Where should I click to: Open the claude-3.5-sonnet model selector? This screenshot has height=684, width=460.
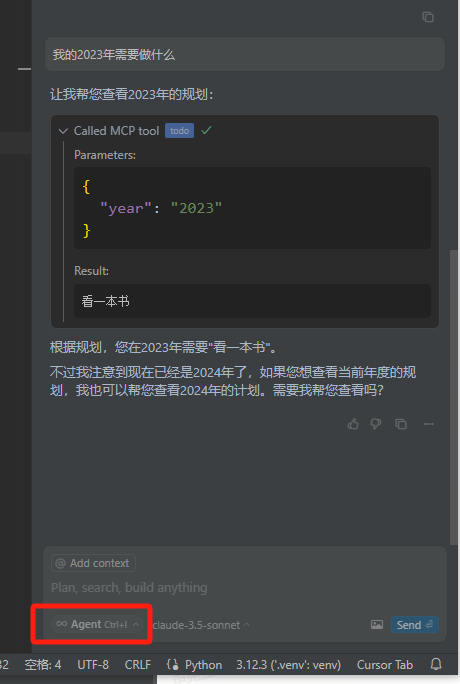click(201, 625)
